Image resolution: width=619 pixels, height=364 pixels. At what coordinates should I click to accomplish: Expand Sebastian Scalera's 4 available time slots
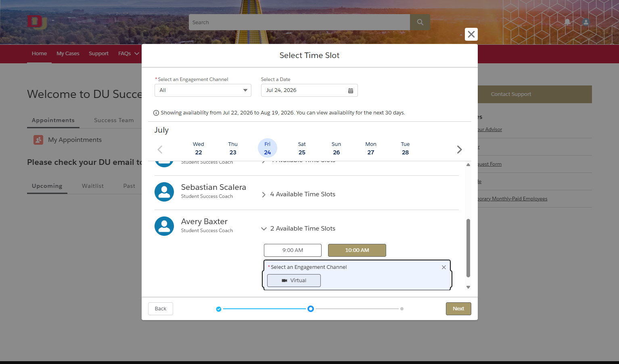(x=299, y=194)
